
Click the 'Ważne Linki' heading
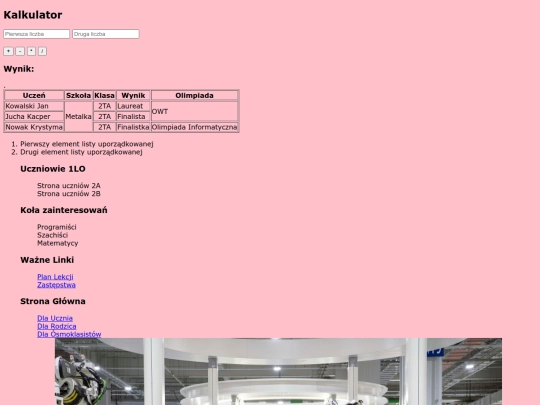(x=47, y=260)
